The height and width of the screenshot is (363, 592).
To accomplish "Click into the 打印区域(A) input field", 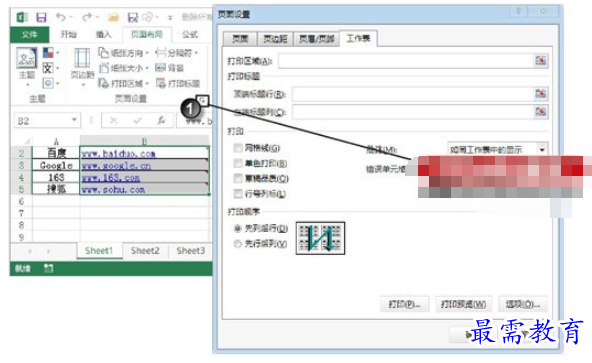I will coord(406,61).
